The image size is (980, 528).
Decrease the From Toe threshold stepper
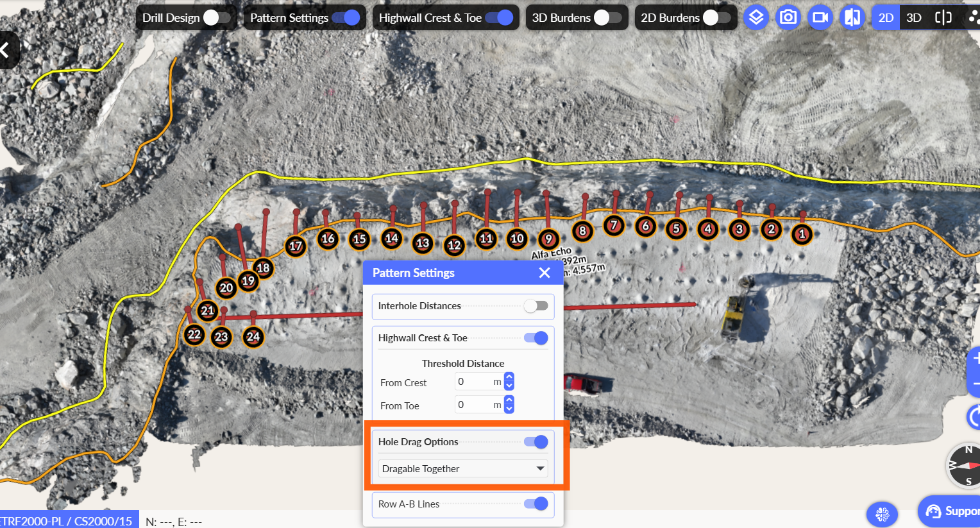(x=509, y=409)
